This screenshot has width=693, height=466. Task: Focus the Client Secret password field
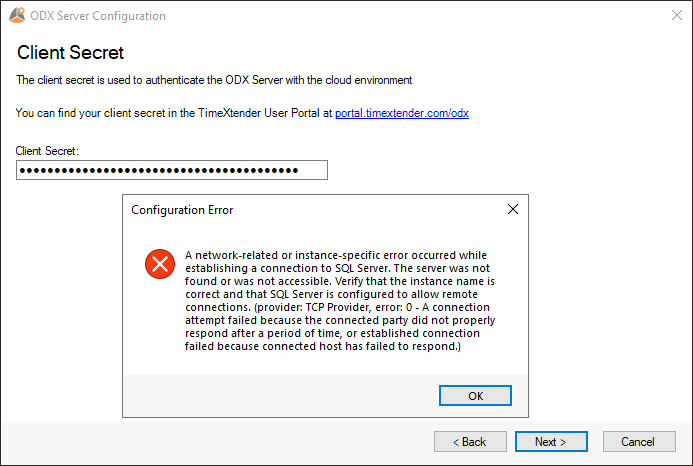(x=172, y=170)
